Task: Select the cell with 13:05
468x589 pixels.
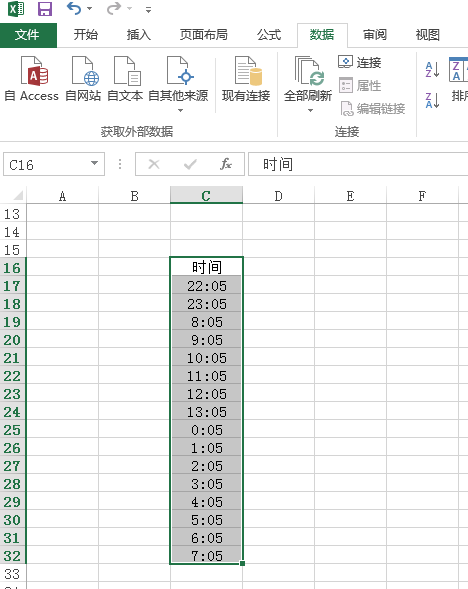Action: [206, 412]
